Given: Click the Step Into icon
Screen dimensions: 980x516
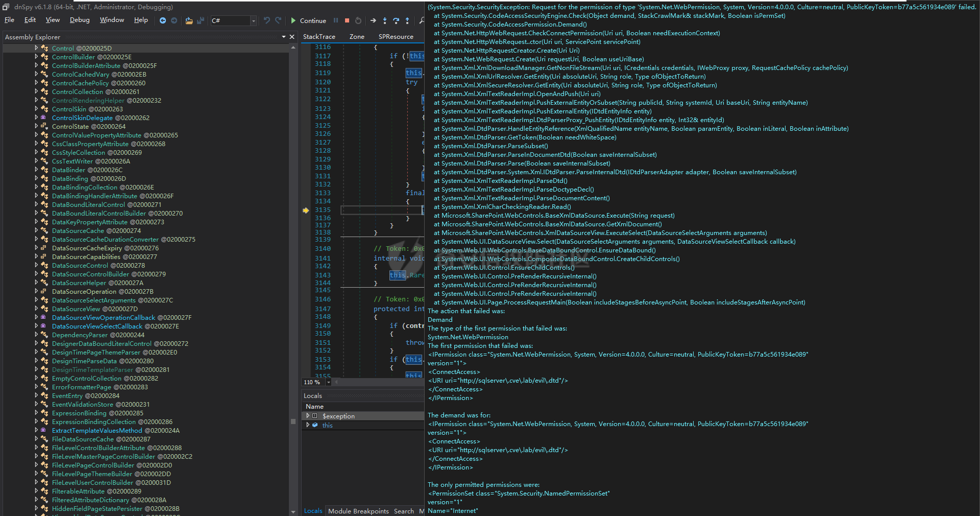Looking at the screenshot, I should point(385,20).
